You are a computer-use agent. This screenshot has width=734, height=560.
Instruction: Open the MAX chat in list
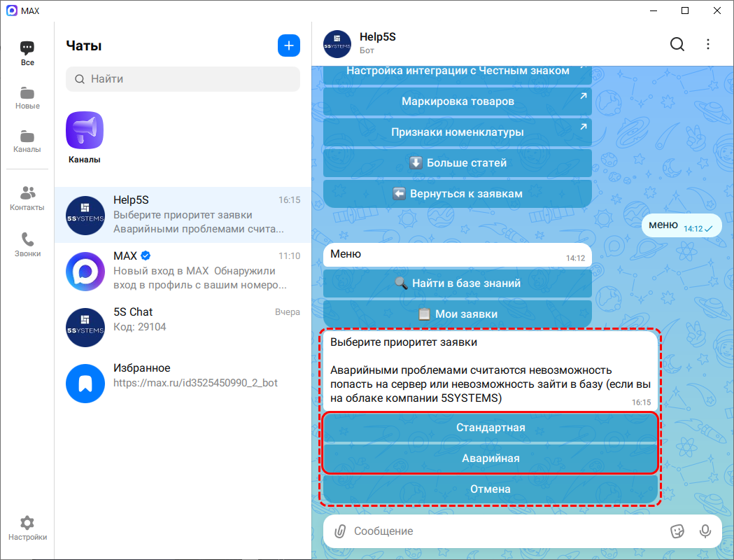click(x=183, y=271)
